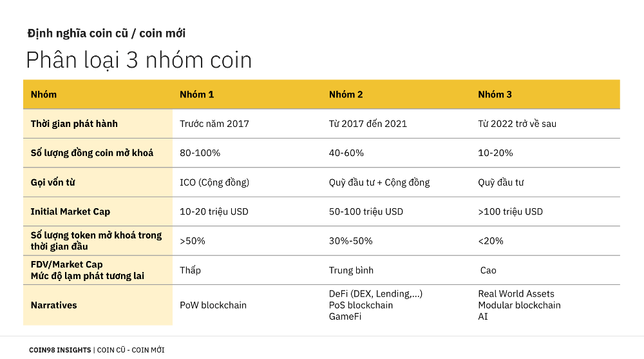The image size is (644, 359).
Task: Select the '>100 triệu USD' cell
Action: coord(510,211)
